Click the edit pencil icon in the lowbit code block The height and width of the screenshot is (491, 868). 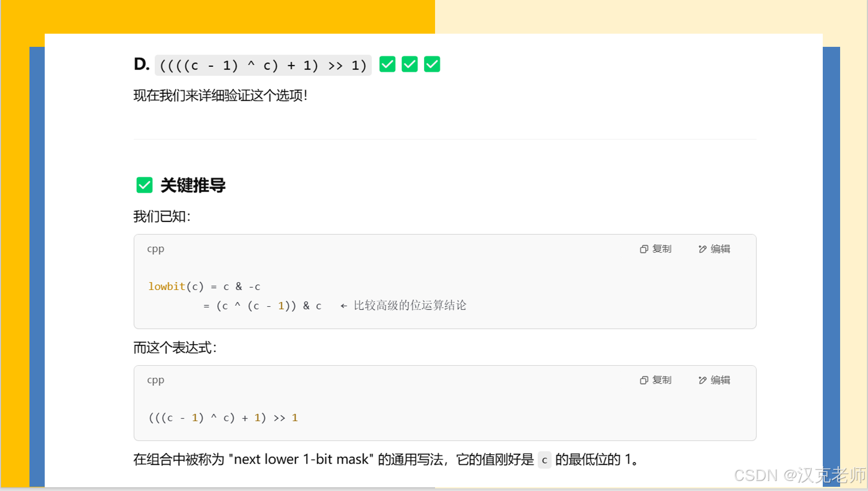coord(702,249)
